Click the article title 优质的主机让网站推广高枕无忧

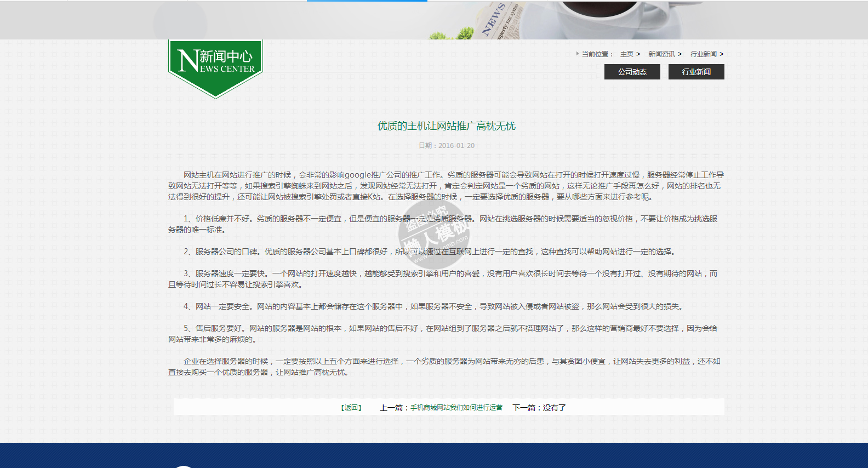(x=446, y=126)
